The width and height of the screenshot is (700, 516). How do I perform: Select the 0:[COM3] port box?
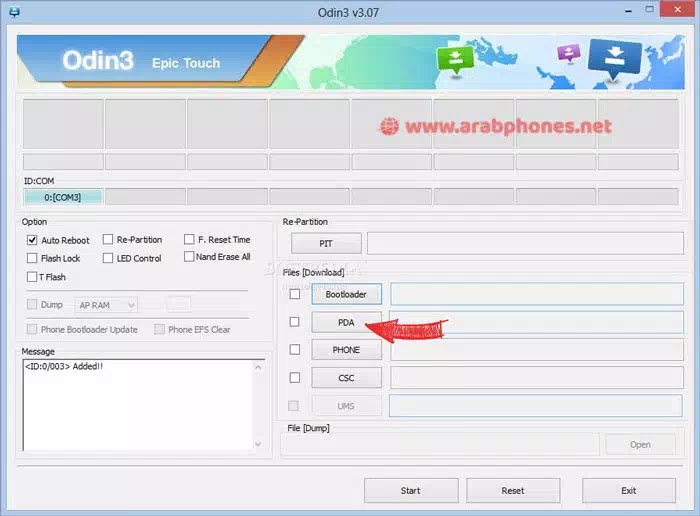click(x=63, y=197)
